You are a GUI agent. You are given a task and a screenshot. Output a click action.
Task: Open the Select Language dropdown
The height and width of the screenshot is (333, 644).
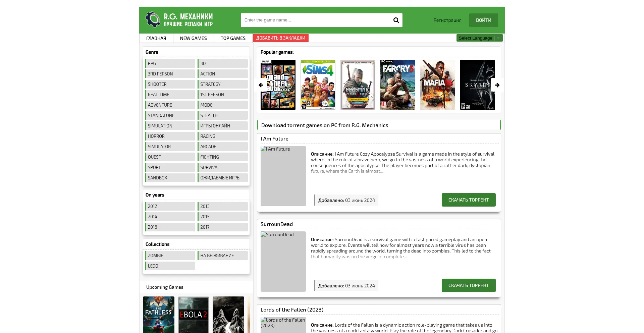[x=479, y=38]
